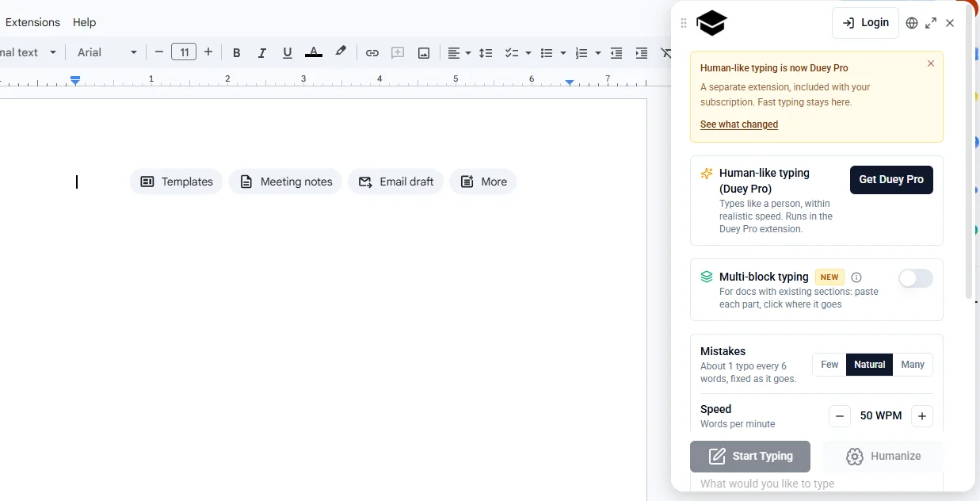980x501 pixels.
Task: Expand the checklist options arrow
Action: [528, 53]
